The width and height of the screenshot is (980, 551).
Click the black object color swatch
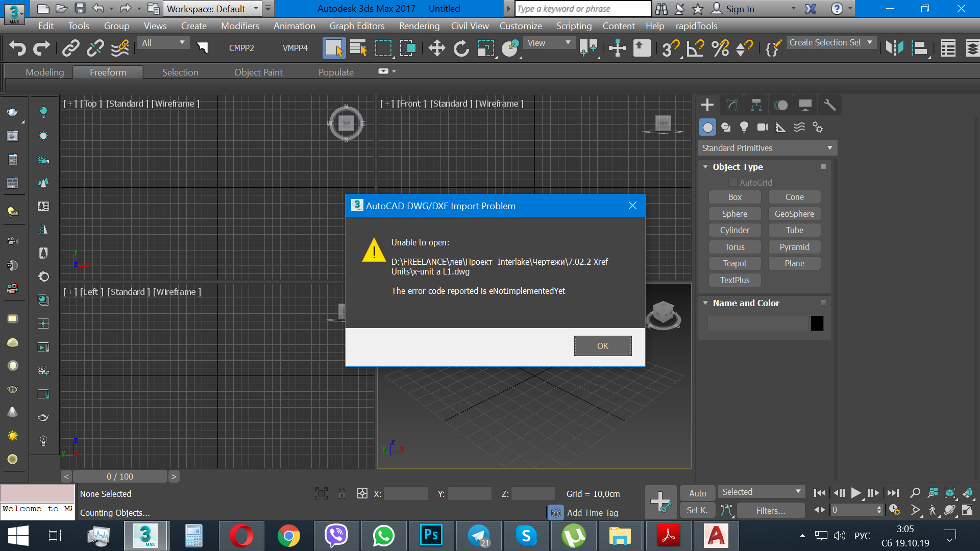(817, 323)
